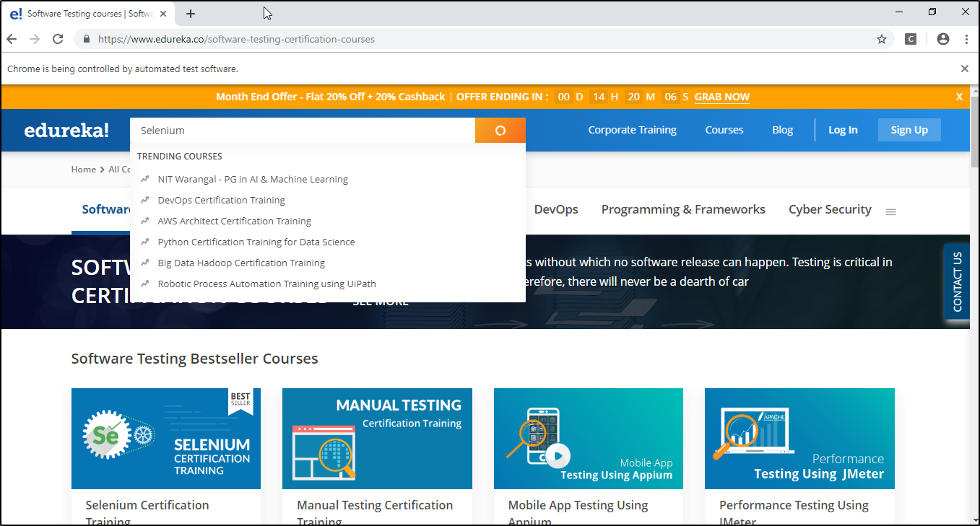Click the browser back arrow
The height and width of the screenshot is (526, 980).
[x=12, y=39]
